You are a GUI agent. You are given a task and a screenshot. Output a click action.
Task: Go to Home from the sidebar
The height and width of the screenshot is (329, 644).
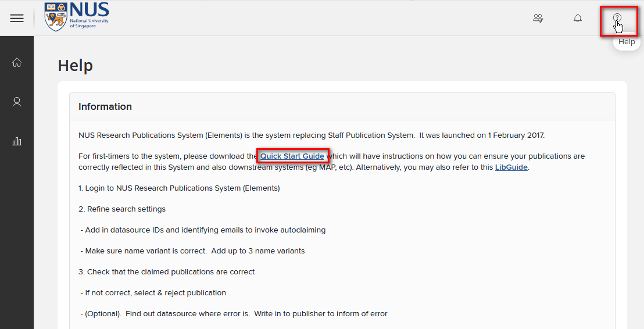pyautogui.click(x=17, y=62)
